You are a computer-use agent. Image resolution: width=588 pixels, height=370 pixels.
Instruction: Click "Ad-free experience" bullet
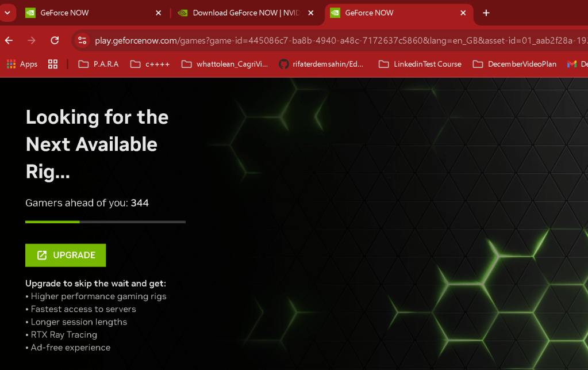click(68, 348)
